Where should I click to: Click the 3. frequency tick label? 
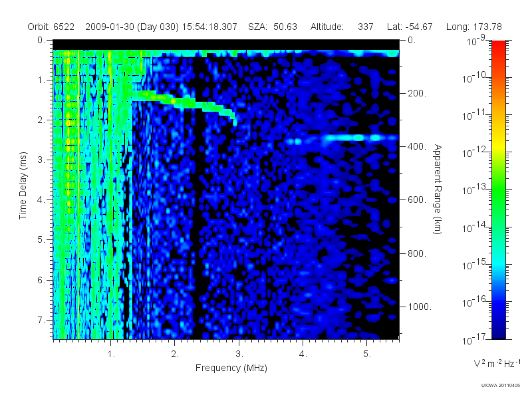(239, 354)
